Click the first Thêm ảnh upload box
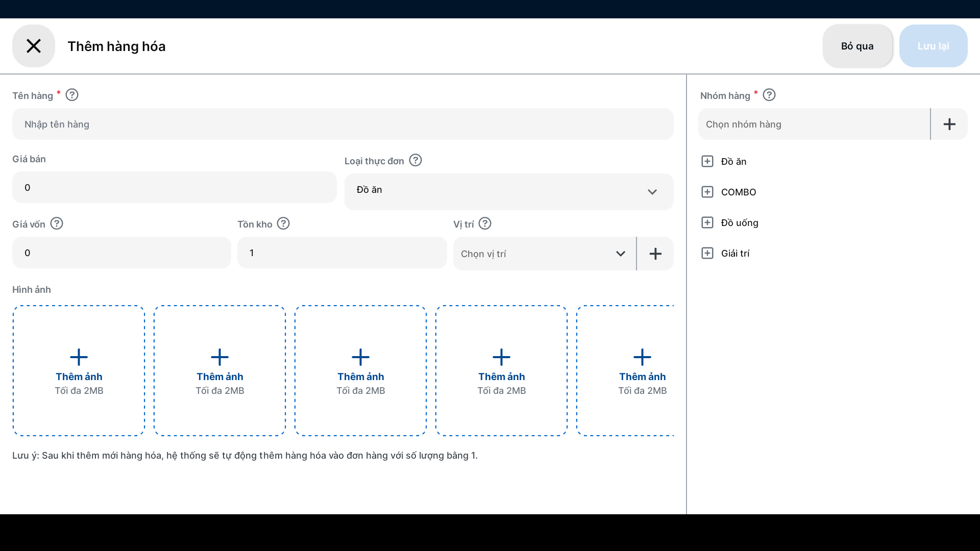Image resolution: width=980 pixels, height=551 pixels. [79, 370]
